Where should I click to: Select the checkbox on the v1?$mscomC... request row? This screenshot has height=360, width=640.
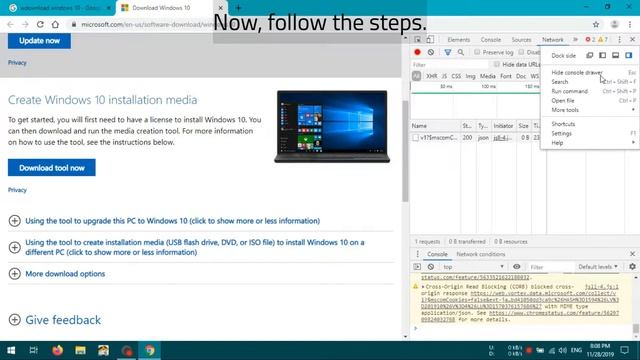[x=416, y=138]
